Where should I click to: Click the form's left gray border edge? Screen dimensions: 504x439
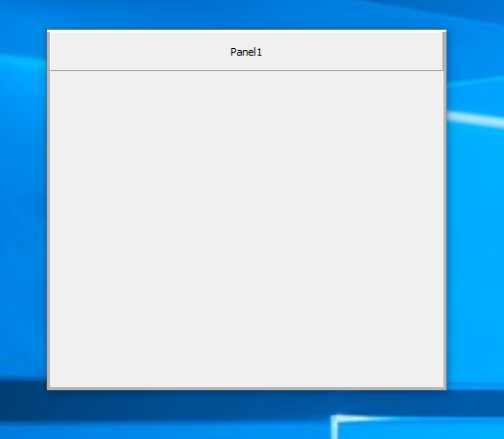click(49, 209)
